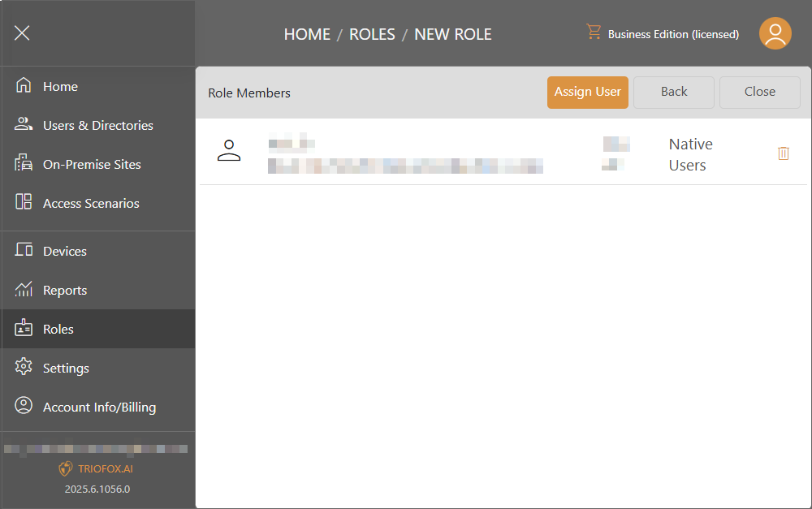
Task: Click the Access Scenarios layout icon
Action: pos(24,201)
